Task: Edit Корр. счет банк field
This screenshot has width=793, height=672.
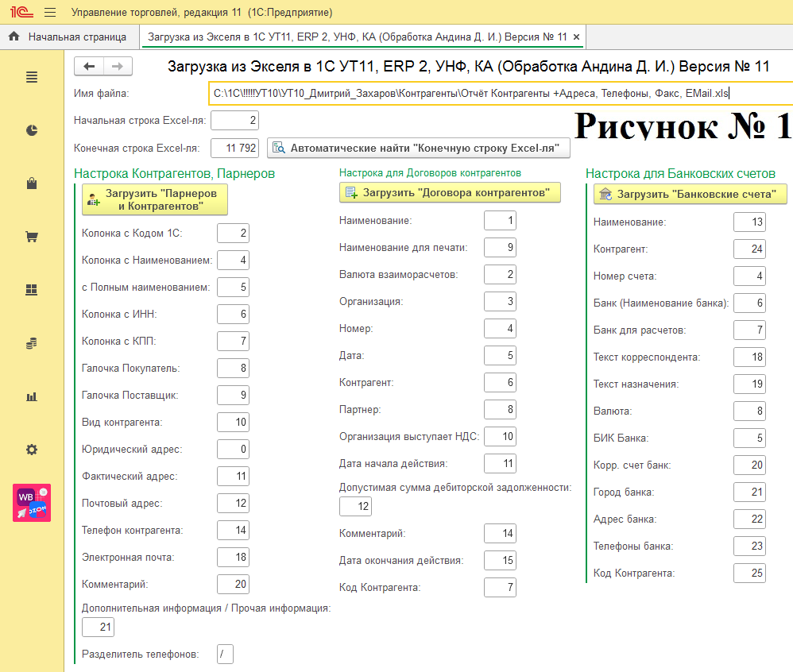Action: tap(749, 465)
